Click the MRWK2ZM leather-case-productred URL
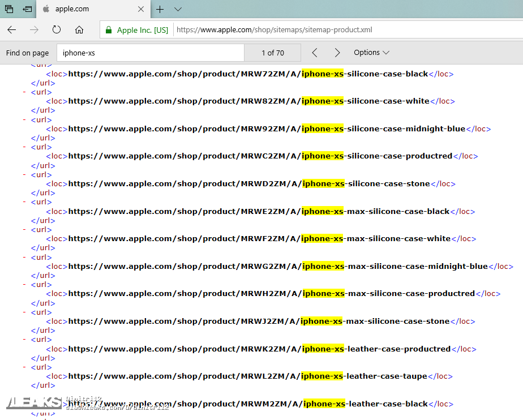 coord(259,349)
